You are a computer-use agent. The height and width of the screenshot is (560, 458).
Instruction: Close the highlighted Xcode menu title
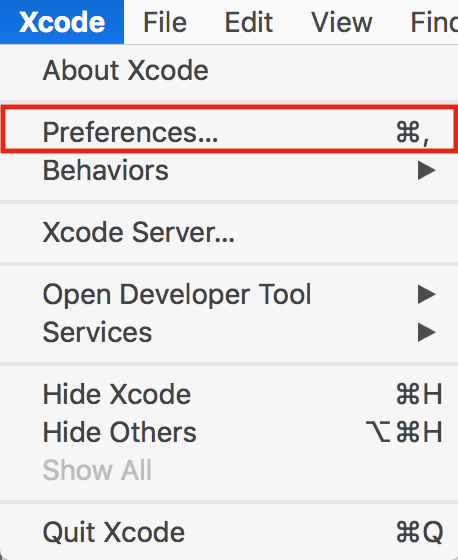pos(62,22)
